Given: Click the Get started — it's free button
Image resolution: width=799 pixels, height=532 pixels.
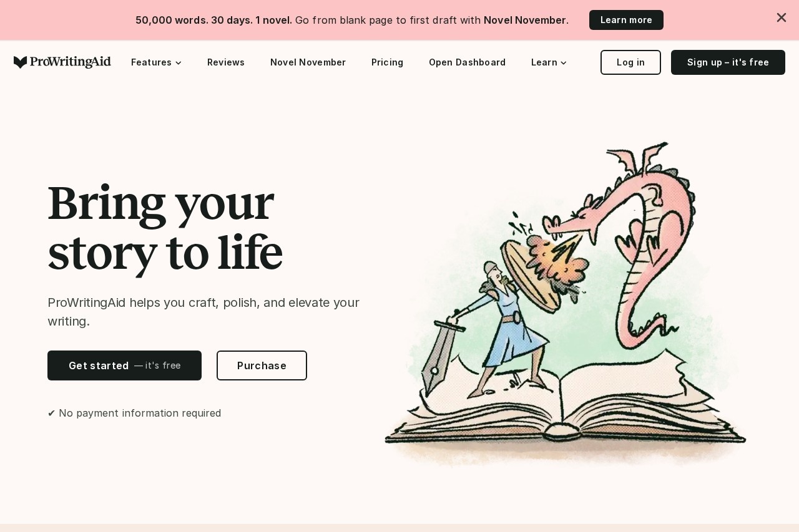Looking at the screenshot, I should coord(124,365).
